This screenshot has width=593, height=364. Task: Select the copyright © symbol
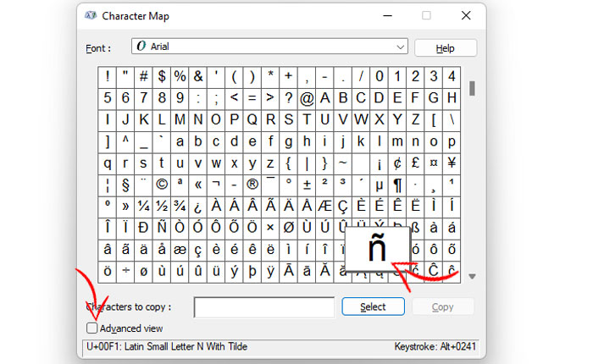click(x=162, y=185)
